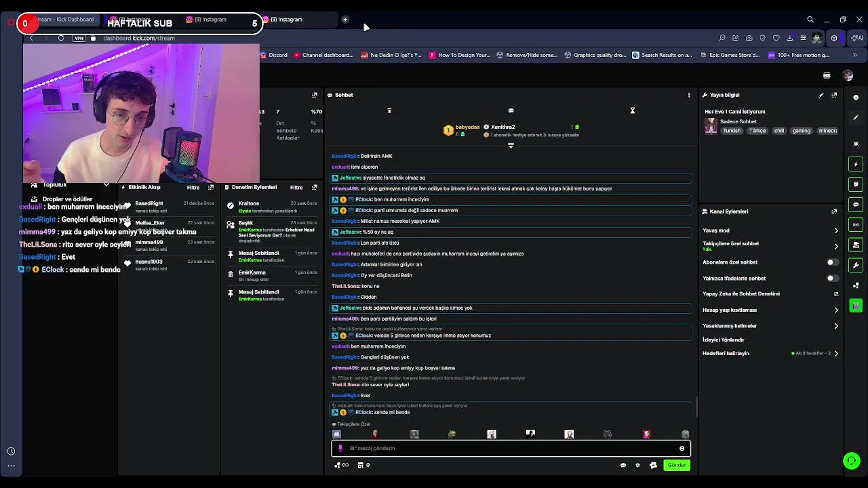Viewport: 868px width, 488px height.
Task: Click the Xenithra2 leaderboard username
Action: pos(503,127)
